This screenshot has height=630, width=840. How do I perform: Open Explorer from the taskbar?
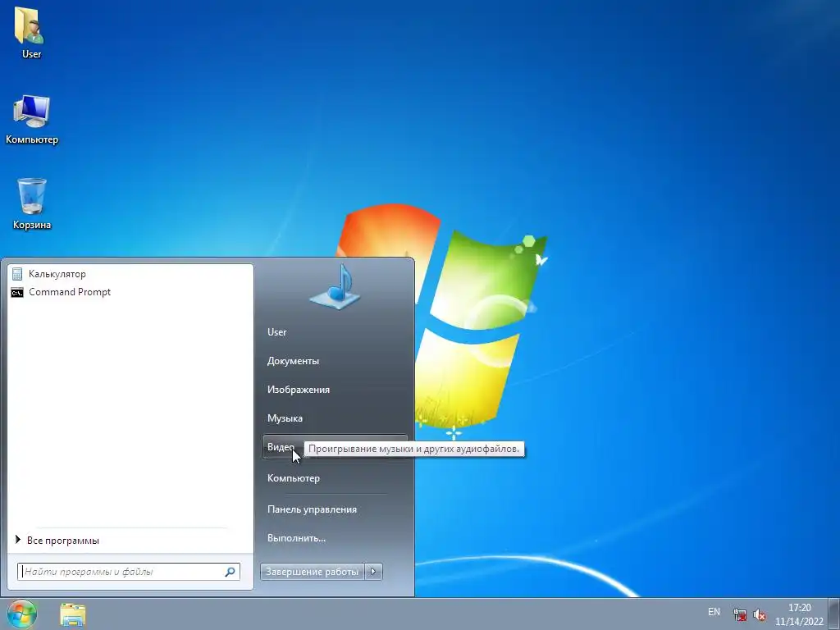coord(73,614)
